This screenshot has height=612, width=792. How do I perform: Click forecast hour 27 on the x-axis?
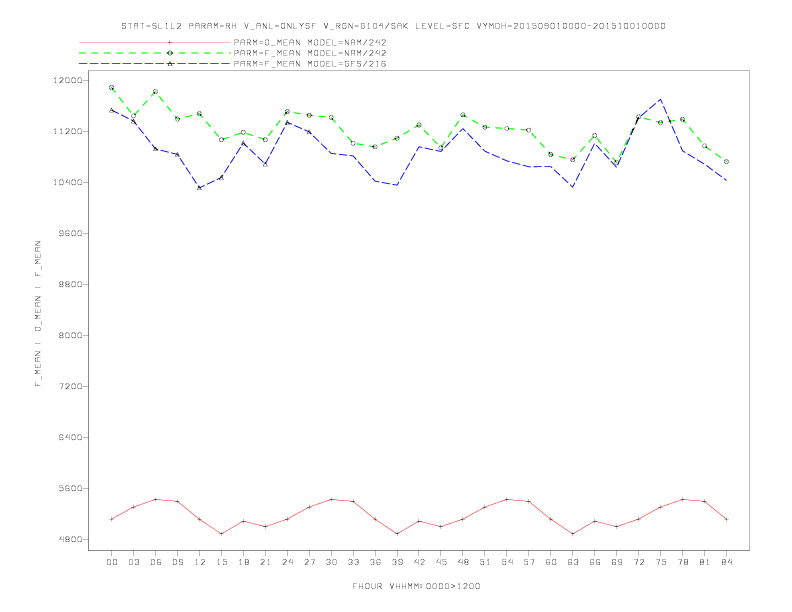[x=309, y=562]
